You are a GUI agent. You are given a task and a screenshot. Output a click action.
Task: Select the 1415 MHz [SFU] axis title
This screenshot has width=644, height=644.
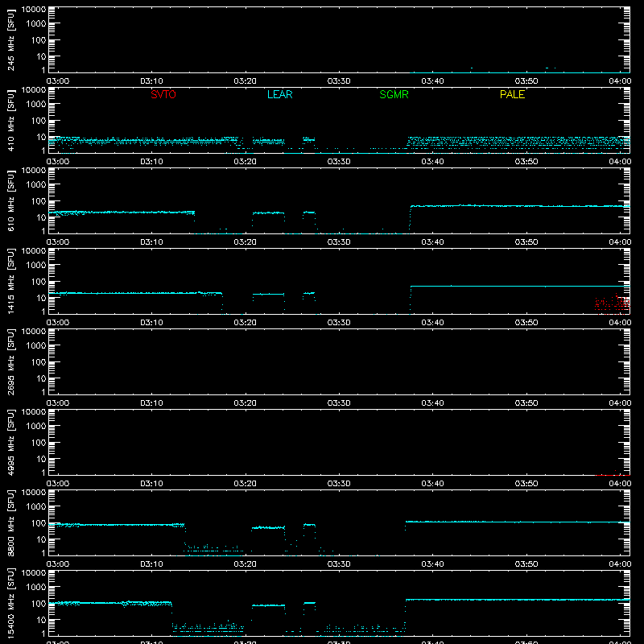(x=10, y=281)
